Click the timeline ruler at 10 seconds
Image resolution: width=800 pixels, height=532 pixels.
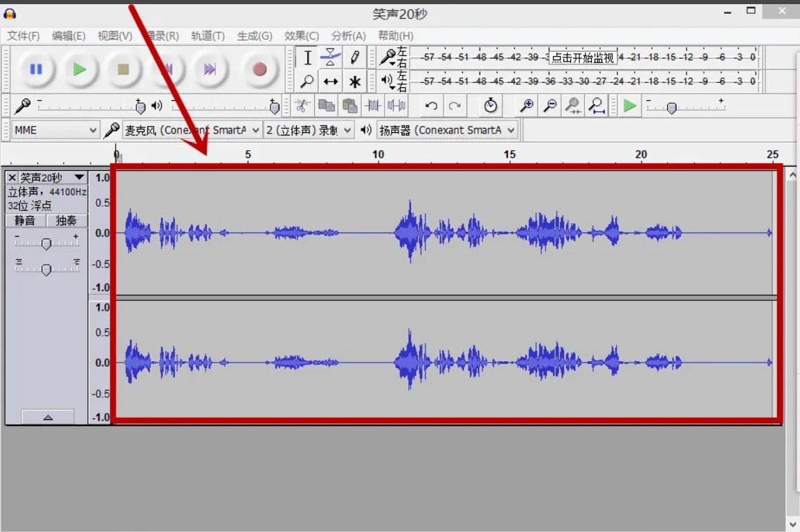tap(378, 154)
